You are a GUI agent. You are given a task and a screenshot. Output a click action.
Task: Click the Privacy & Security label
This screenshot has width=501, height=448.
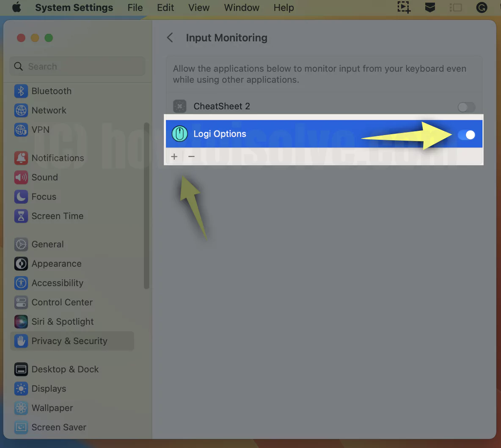[x=69, y=341]
